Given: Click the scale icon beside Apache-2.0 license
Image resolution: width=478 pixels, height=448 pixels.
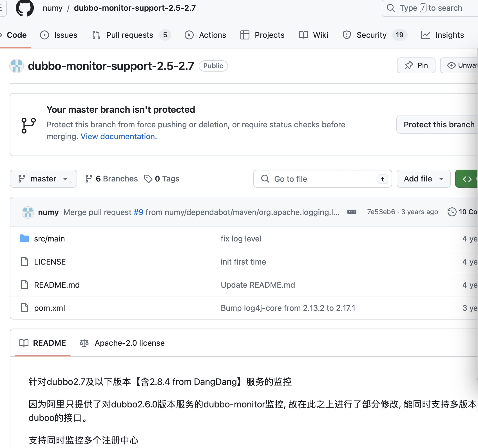Looking at the screenshot, I should 84,343.
